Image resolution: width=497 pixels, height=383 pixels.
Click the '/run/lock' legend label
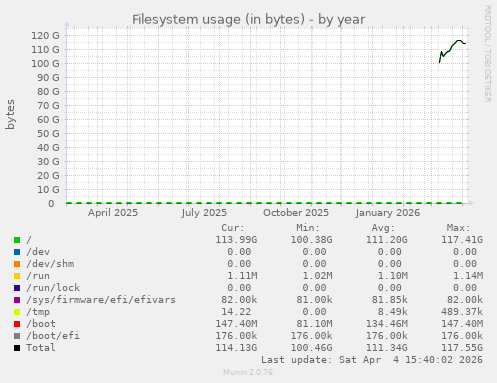(53, 288)
